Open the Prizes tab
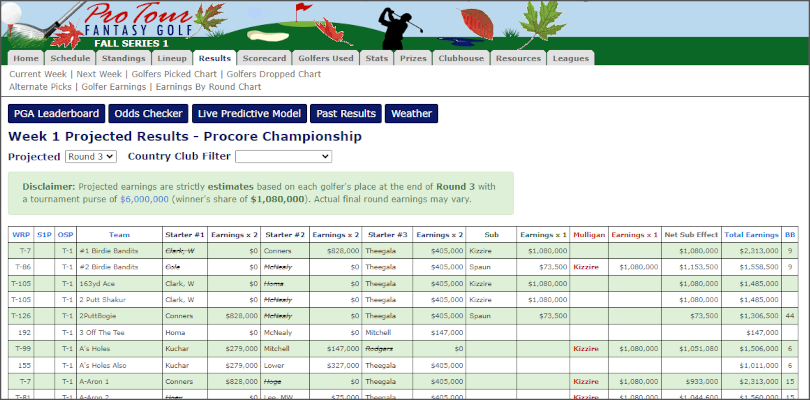This screenshot has width=810, height=400. tap(413, 58)
